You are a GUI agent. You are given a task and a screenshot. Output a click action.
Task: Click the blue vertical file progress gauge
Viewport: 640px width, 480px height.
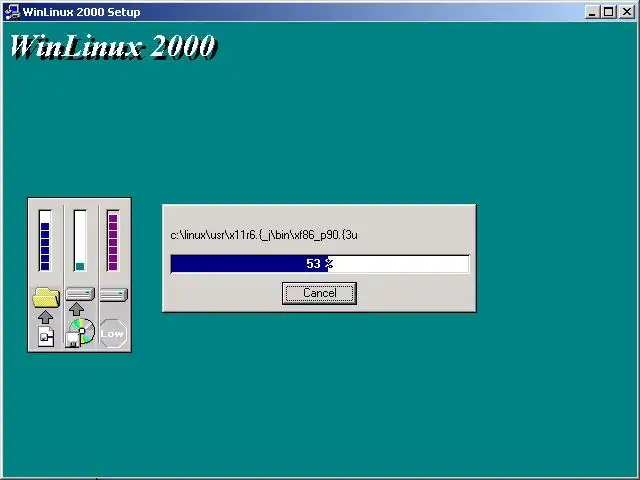click(45, 240)
